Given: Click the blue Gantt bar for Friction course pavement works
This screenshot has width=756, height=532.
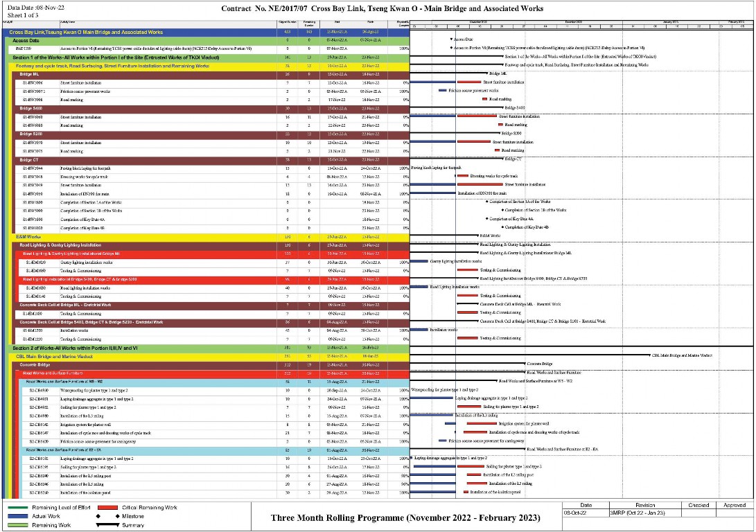Looking at the screenshot, I should (443, 91).
